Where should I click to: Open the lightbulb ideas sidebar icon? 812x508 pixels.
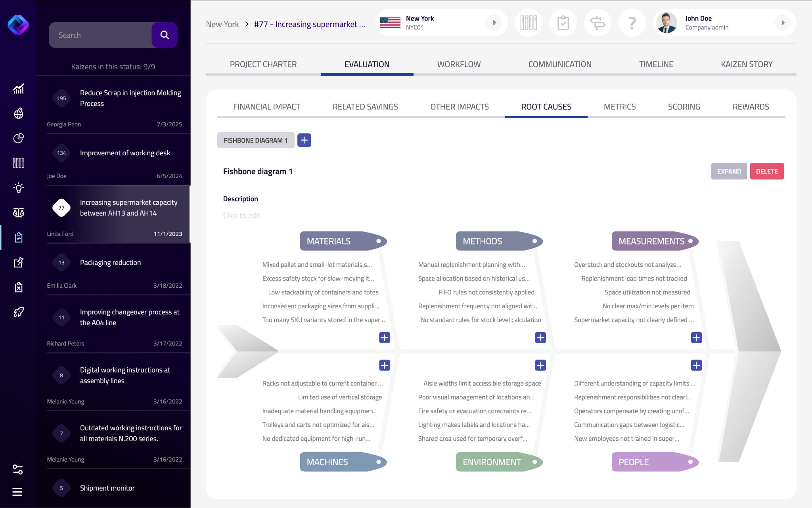pos(18,187)
